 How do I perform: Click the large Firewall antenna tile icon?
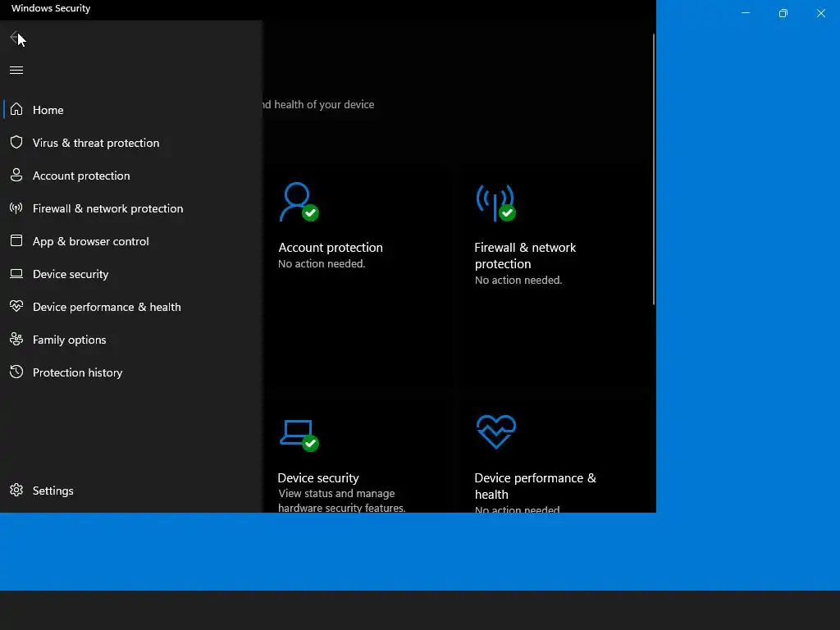(495, 203)
